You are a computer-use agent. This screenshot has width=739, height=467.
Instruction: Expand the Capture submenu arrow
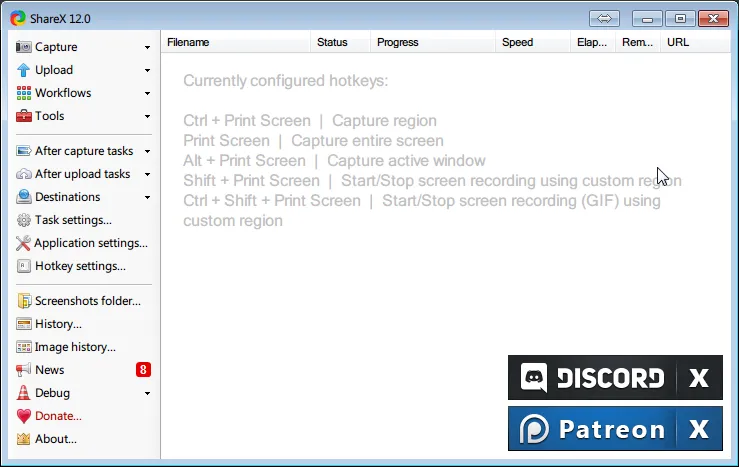(x=148, y=48)
